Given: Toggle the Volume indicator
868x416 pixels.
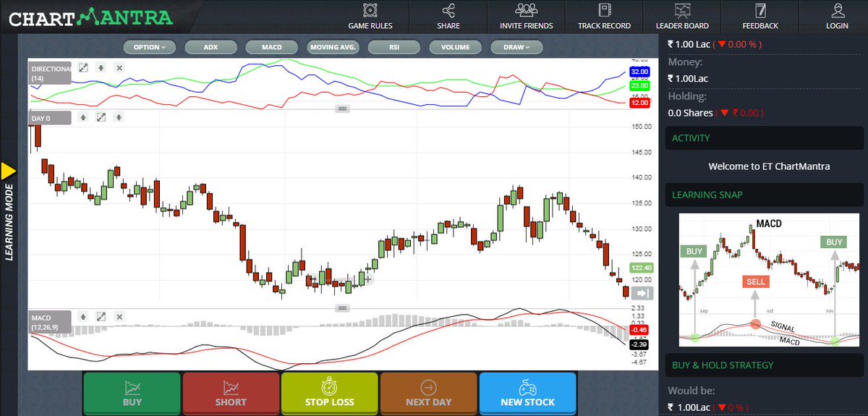Looking at the screenshot, I should tap(456, 47).
